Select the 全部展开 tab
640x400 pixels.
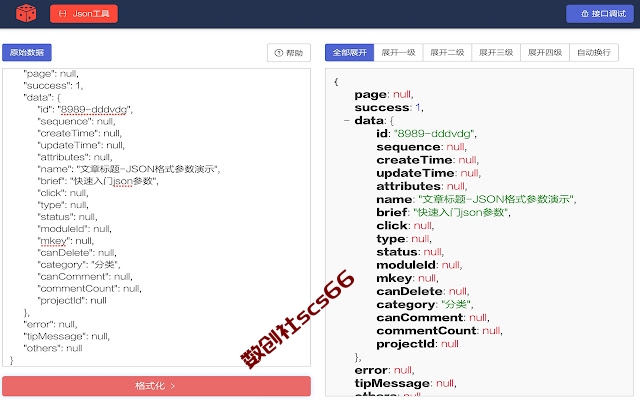349,53
